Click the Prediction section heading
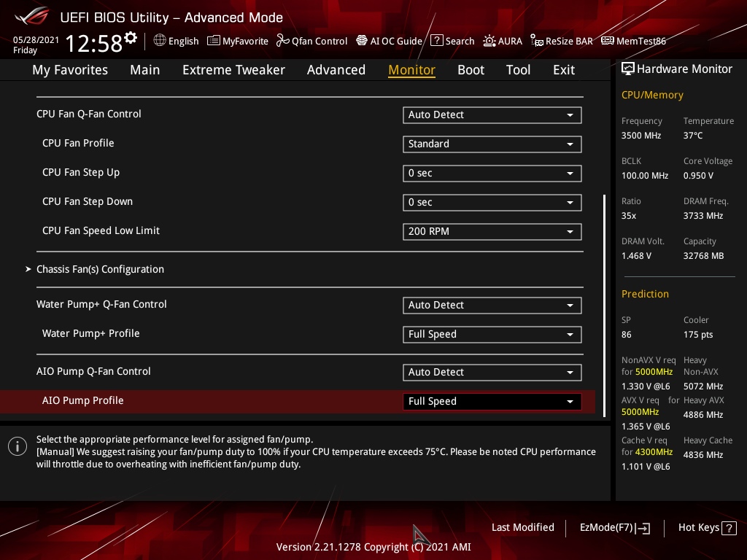Image resolution: width=747 pixels, height=560 pixels. tap(645, 294)
